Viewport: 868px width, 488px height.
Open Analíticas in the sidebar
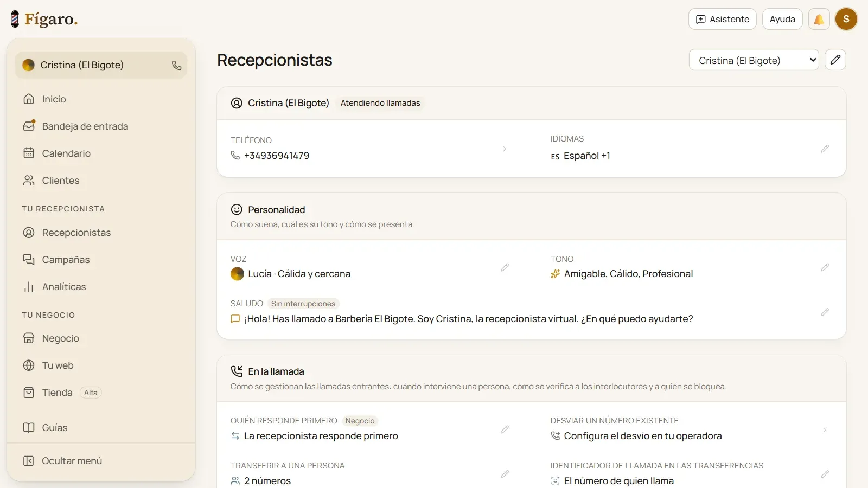101,287
